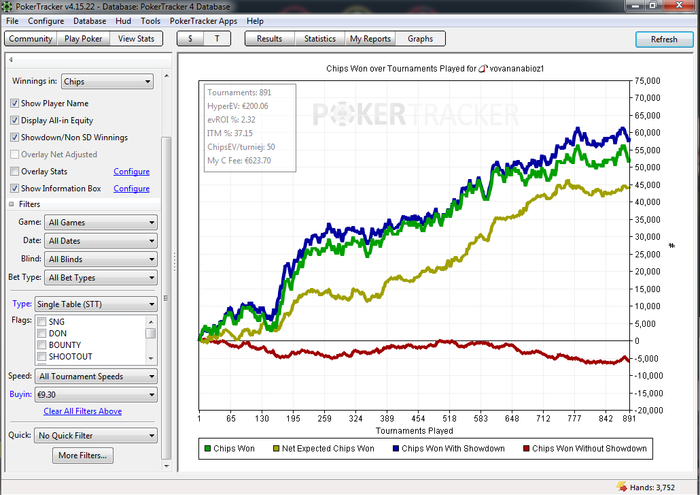Open the Bet Type dropdown

(x=101, y=278)
